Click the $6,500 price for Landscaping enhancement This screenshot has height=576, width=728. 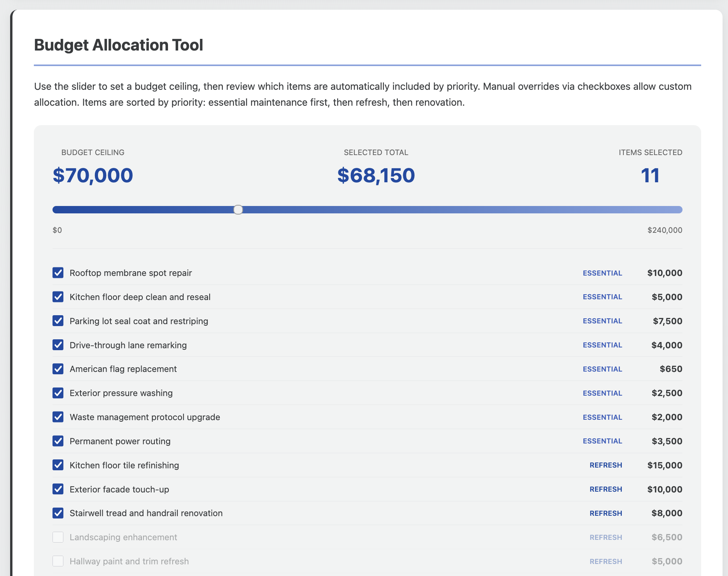pos(667,537)
